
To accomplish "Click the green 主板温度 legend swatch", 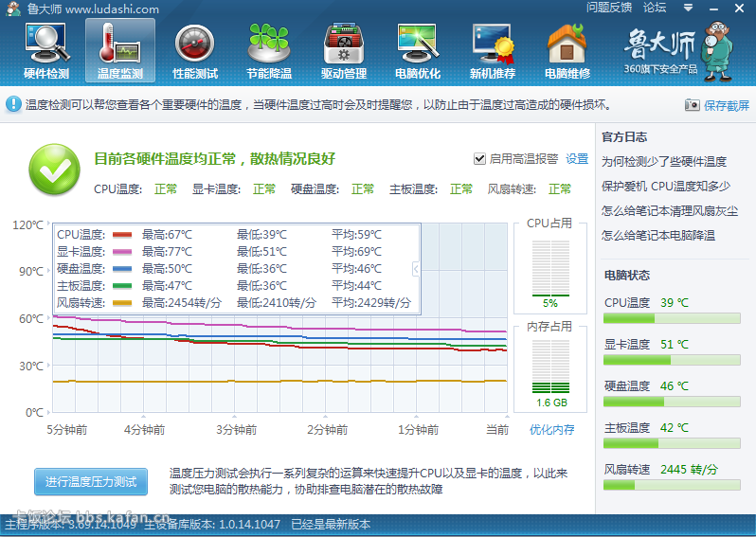I will [122, 286].
